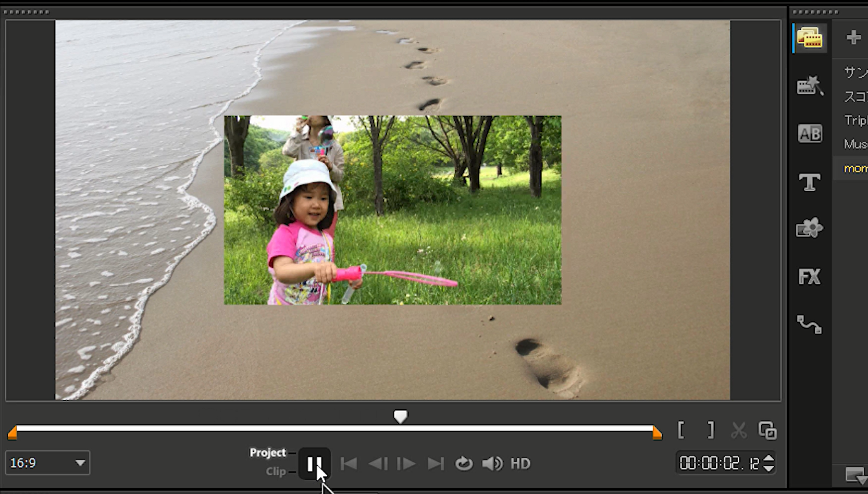Viewport: 868px width, 494px height.
Task: Click the Mark-in left bracket
Action: pos(681,430)
